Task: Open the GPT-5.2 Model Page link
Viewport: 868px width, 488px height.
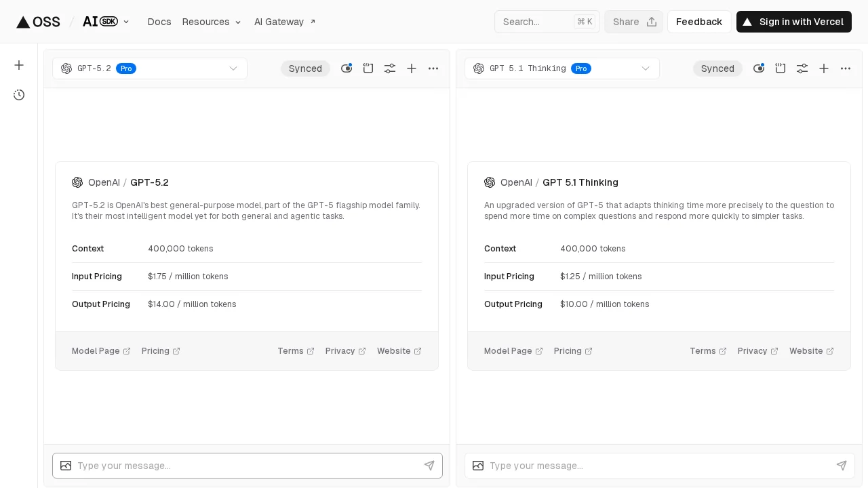Action: tap(101, 351)
